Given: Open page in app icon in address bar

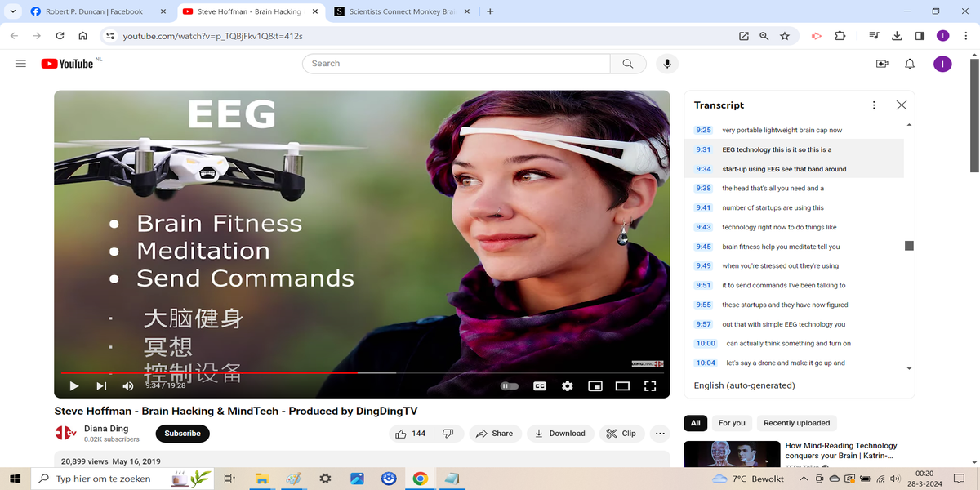Looking at the screenshot, I should point(744,36).
